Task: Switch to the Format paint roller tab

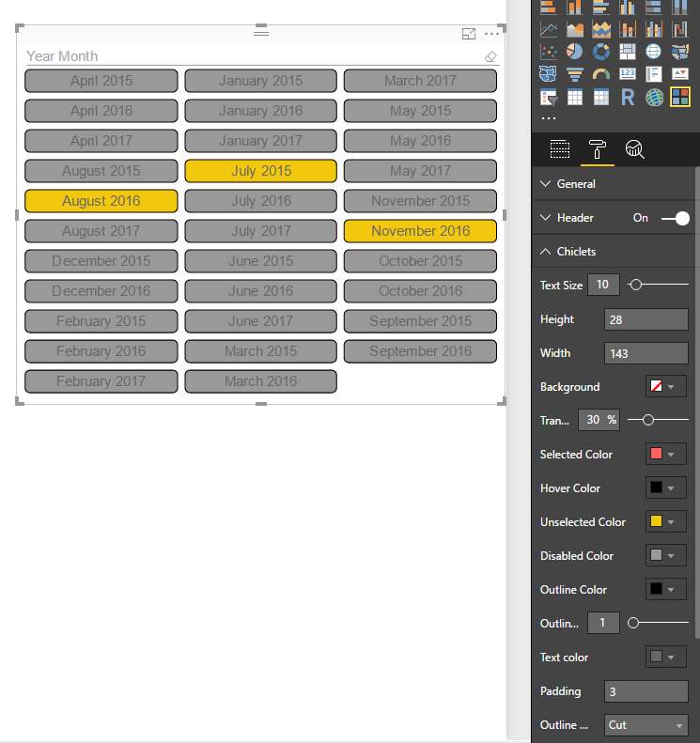Action: point(598,149)
